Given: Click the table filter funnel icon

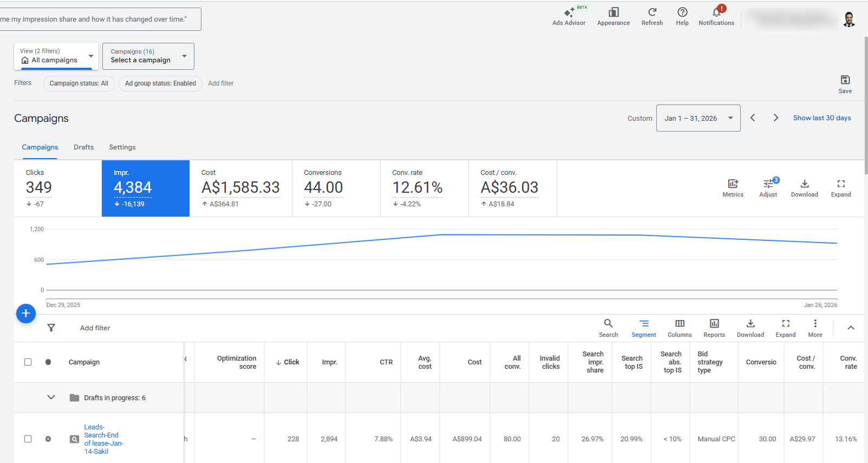Looking at the screenshot, I should click(51, 328).
